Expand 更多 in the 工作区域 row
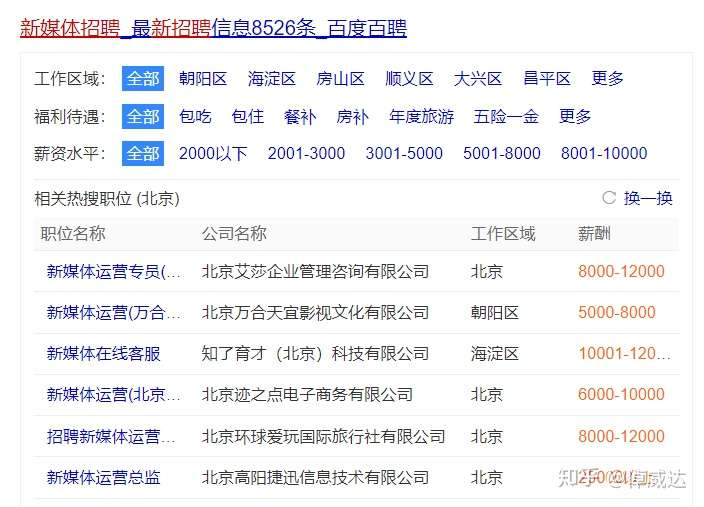Screen dimensions: 704x507 click(607, 79)
